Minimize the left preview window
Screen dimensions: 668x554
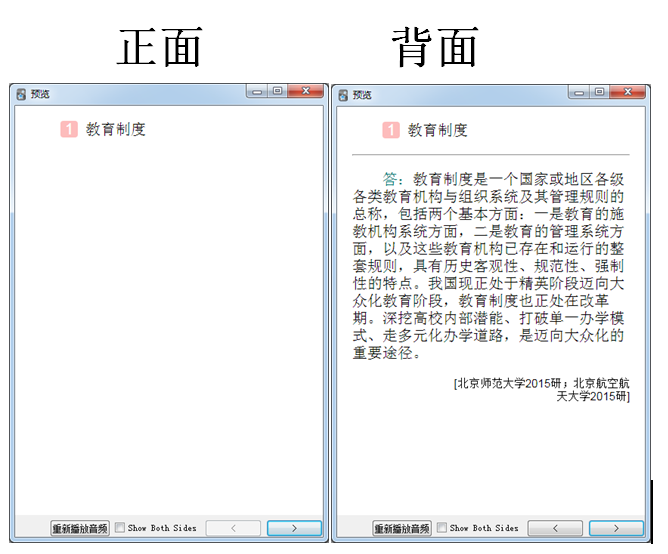pyautogui.click(x=257, y=91)
